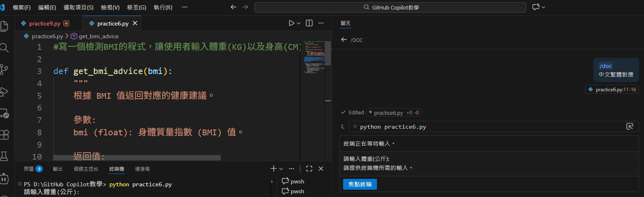Expand the run button dropdown arrow

(x=299, y=23)
